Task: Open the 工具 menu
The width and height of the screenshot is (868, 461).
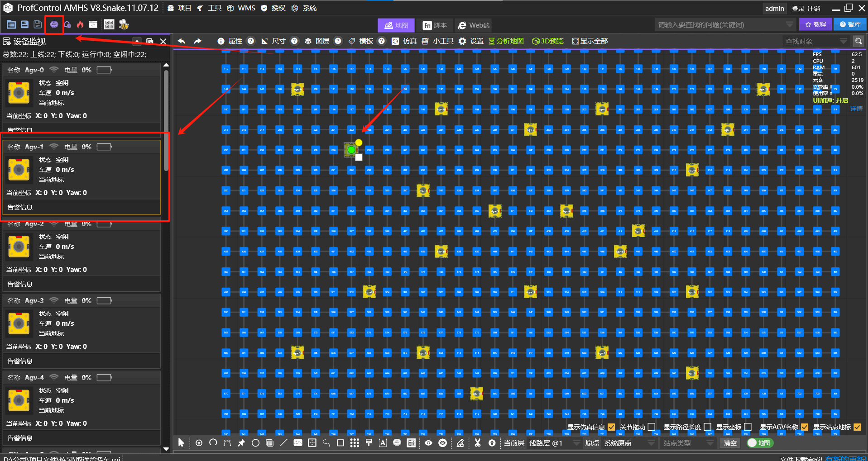Action: [209, 8]
